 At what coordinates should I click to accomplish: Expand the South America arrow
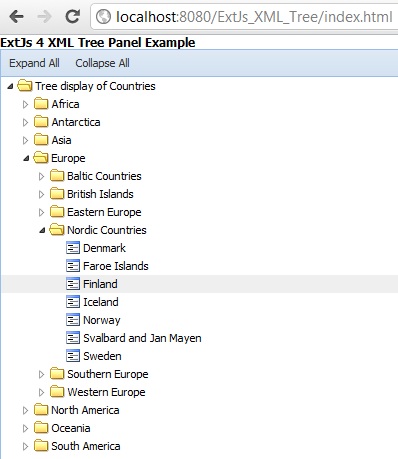[25, 446]
